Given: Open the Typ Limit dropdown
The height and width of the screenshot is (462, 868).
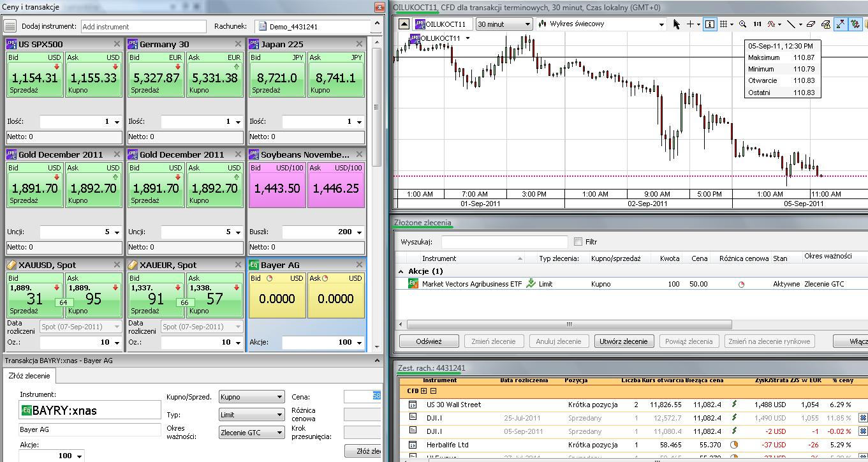Looking at the screenshot, I should [251, 415].
